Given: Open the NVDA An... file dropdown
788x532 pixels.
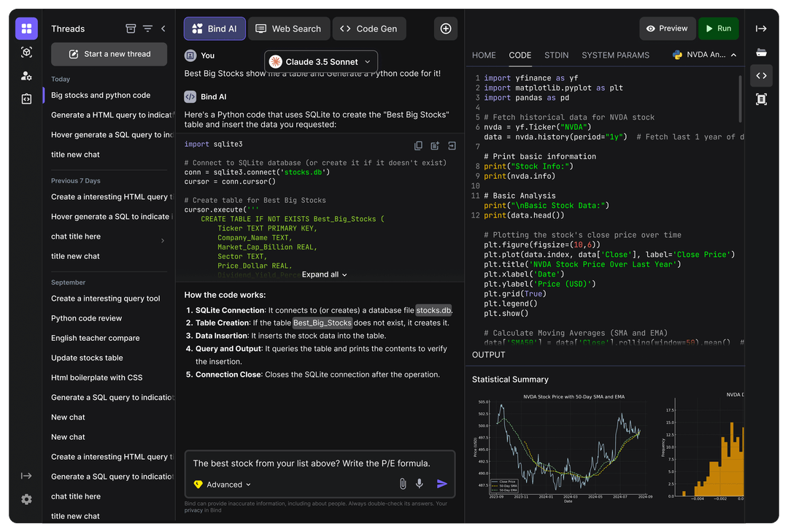Looking at the screenshot, I should click(x=705, y=55).
